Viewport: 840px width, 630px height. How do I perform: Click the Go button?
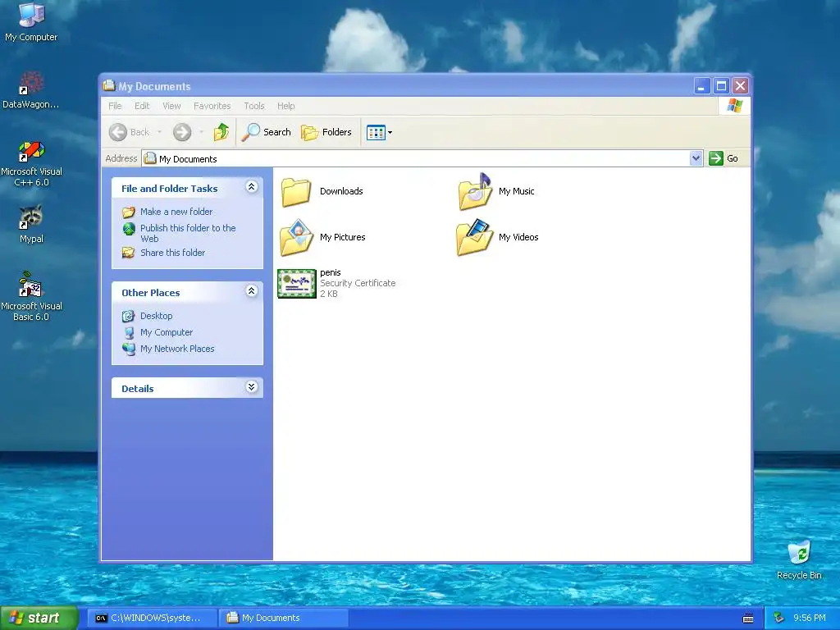pos(724,158)
